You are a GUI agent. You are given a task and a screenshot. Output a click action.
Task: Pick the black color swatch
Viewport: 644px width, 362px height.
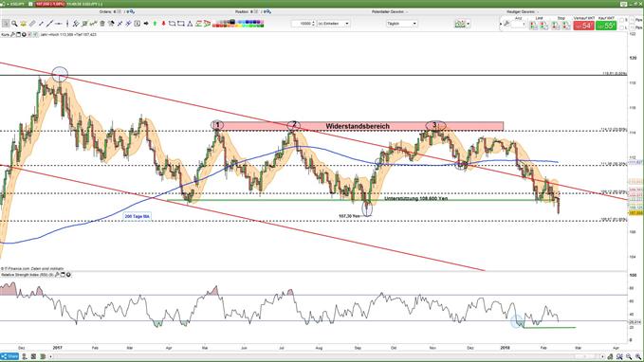[232, 22]
